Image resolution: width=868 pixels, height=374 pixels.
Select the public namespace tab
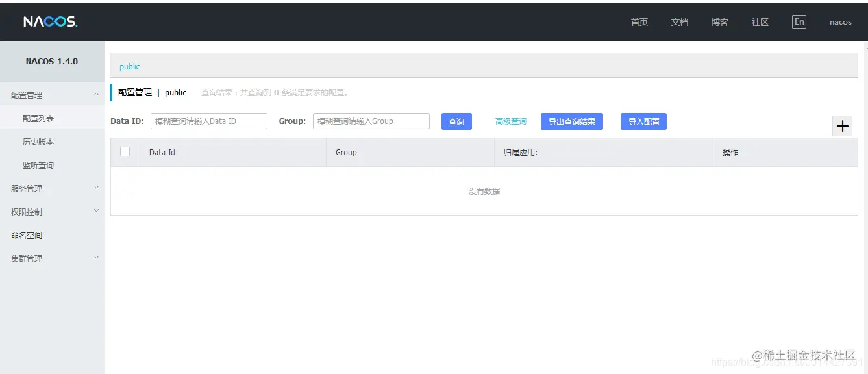tap(130, 66)
